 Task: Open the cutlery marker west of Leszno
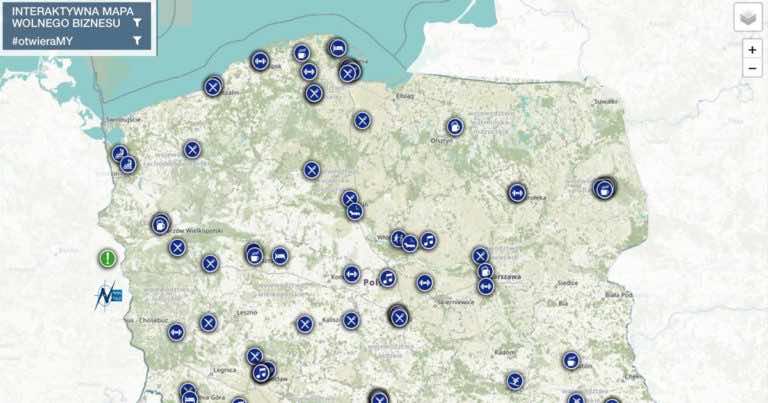[208, 323]
